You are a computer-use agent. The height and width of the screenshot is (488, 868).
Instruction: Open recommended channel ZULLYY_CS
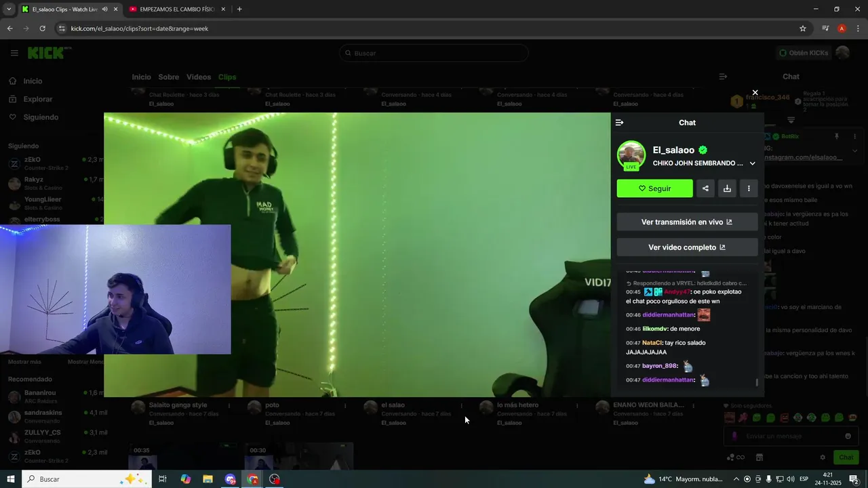point(54,436)
